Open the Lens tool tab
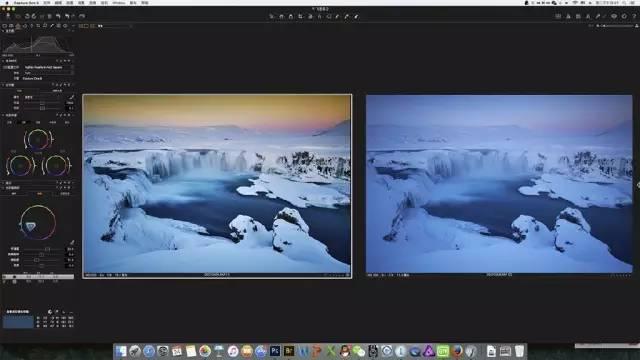 pyautogui.click(x=31, y=26)
